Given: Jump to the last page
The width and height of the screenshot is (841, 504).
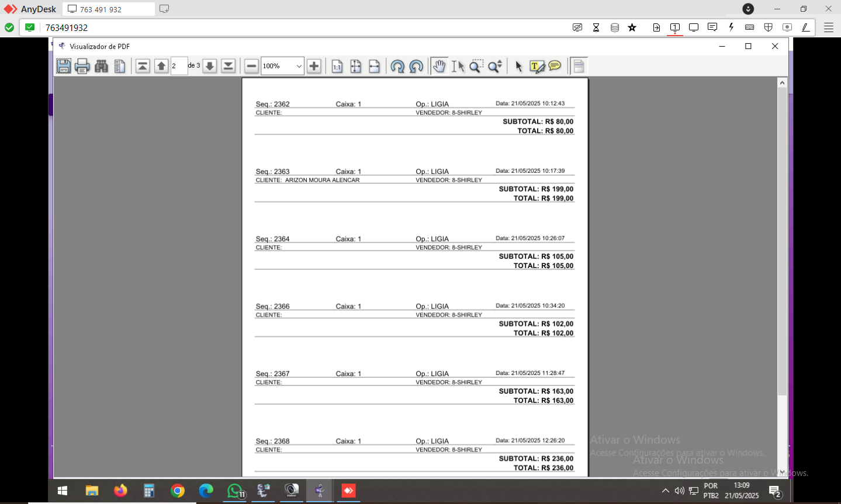Looking at the screenshot, I should click(x=229, y=66).
